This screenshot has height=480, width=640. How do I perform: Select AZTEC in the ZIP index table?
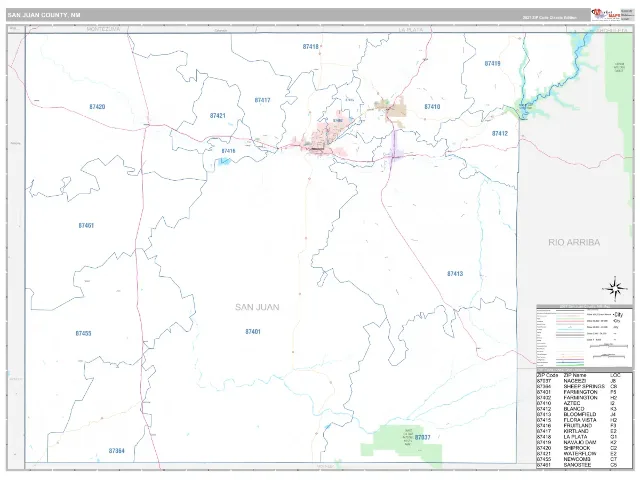tap(572, 403)
